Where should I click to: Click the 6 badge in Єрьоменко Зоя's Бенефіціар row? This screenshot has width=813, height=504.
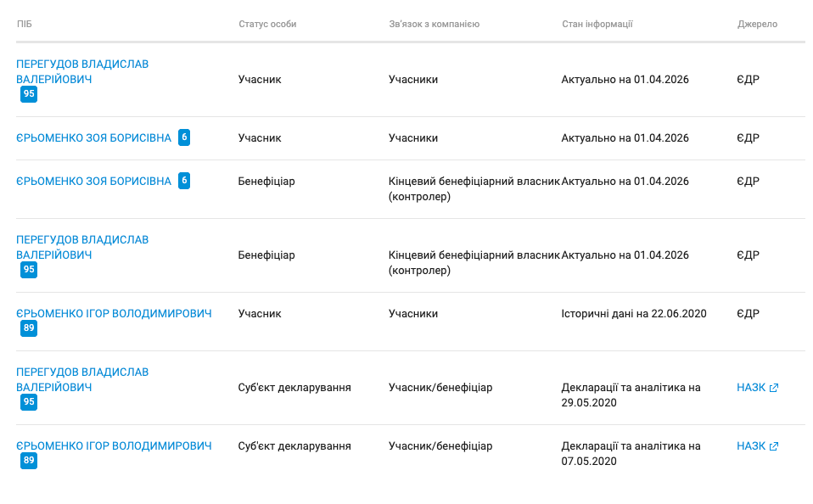click(184, 181)
